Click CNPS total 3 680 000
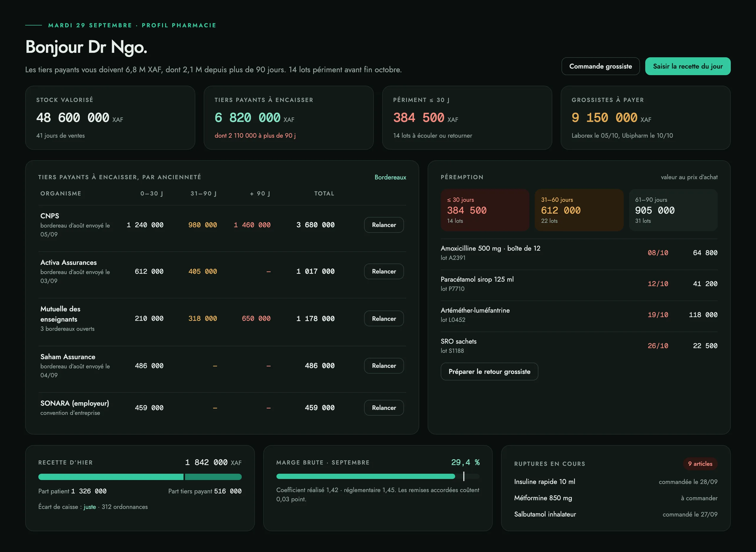 pyautogui.click(x=315, y=225)
